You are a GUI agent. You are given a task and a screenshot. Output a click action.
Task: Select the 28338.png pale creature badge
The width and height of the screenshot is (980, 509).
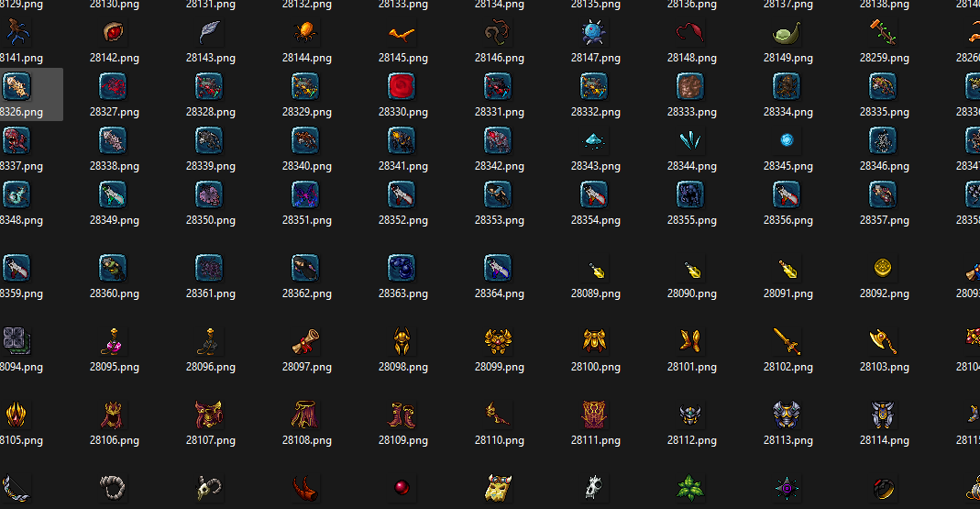113,140
